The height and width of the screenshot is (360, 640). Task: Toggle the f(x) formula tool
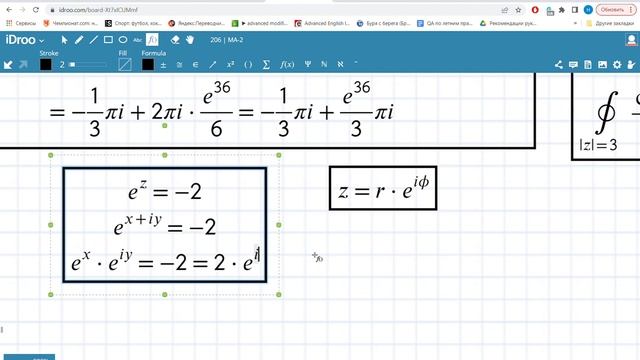(152, 40)
